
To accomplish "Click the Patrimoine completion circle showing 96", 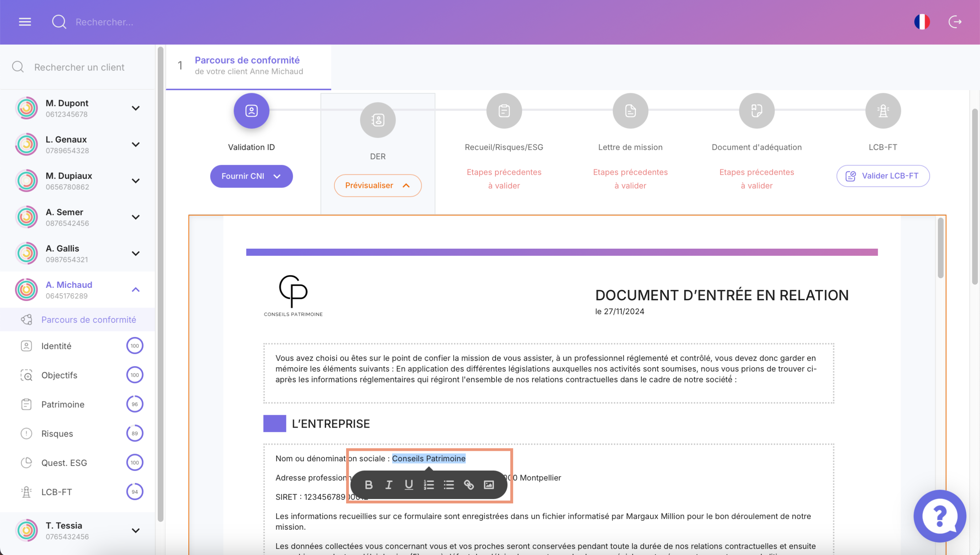I will coord(135,404).
